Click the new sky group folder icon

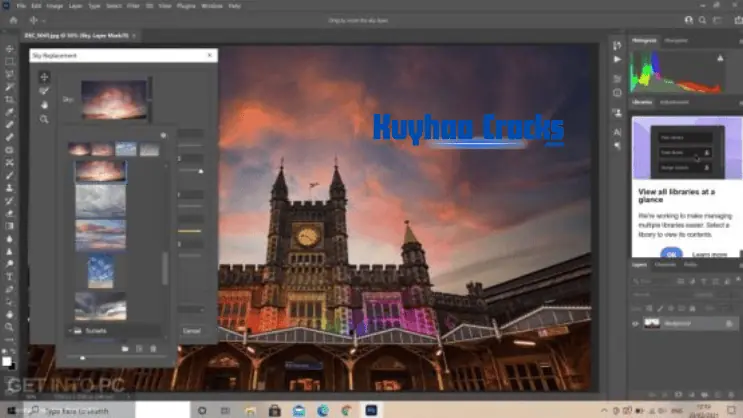(125, 348)
